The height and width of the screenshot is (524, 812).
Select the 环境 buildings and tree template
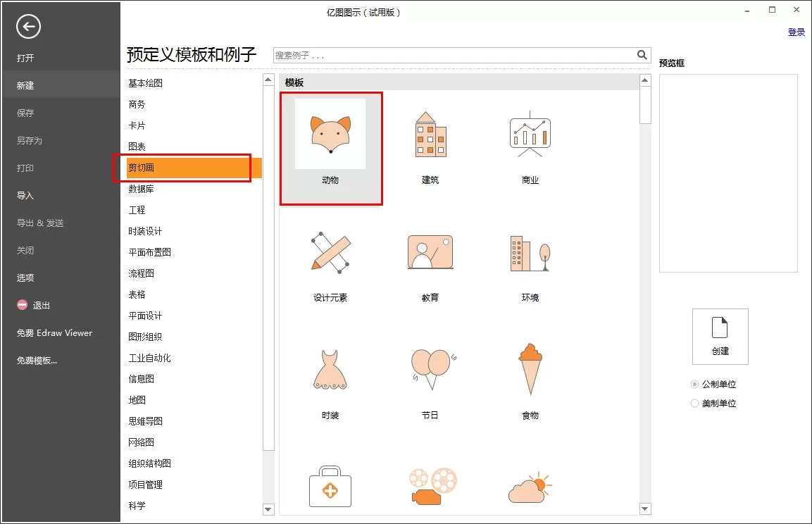[530, 254]
